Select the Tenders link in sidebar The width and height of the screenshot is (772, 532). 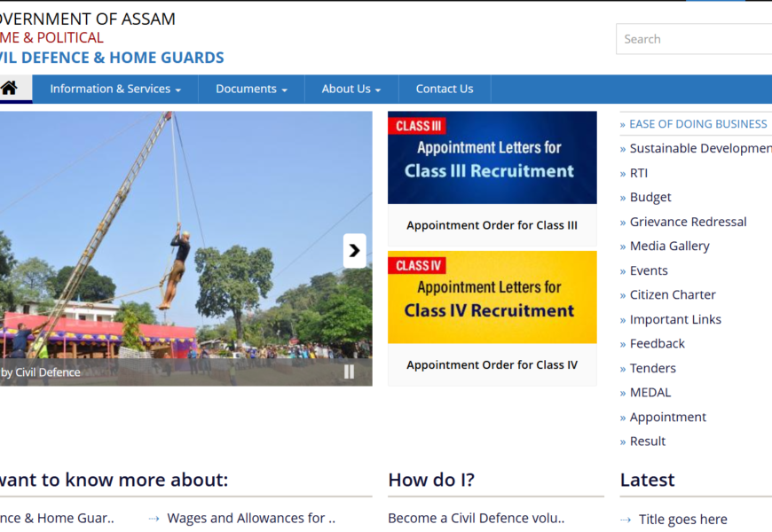[652, 368]
